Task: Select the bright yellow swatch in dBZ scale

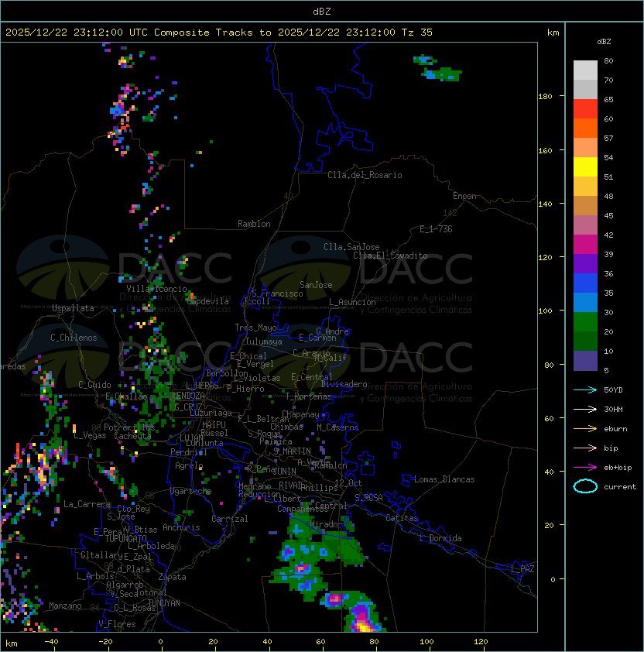Action: (585, 167)
